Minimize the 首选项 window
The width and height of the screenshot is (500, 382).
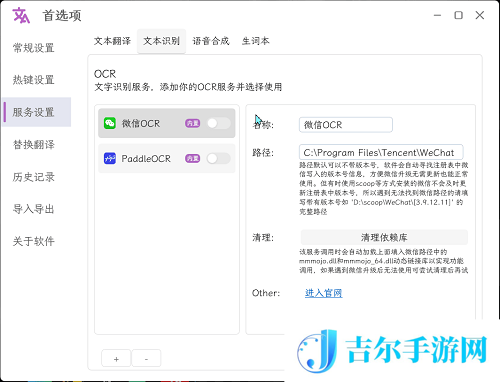tap(437, 15)
